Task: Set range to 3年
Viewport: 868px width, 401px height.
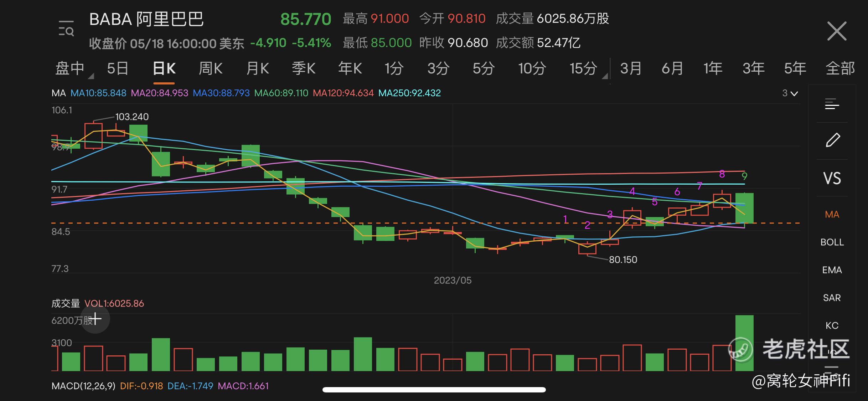Action: tap(754, 68)
